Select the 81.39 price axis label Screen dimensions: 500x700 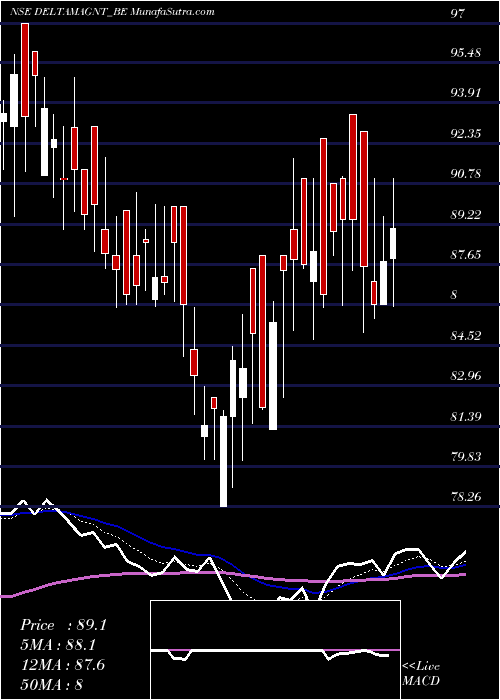[x=466, y=417]
